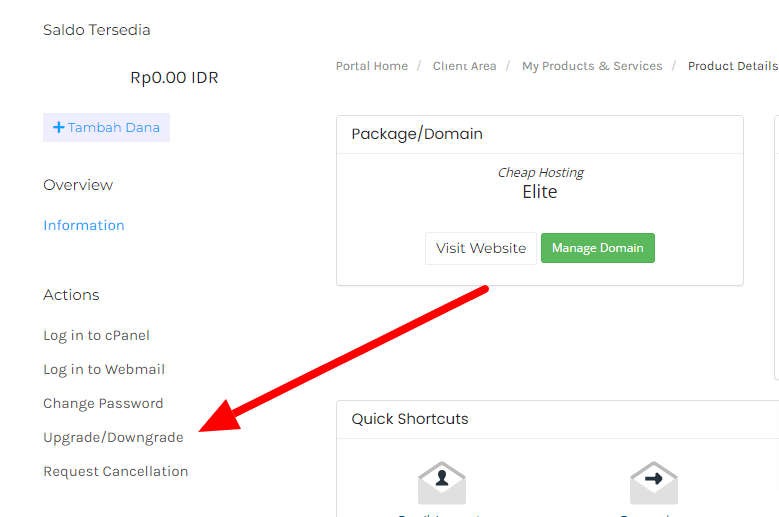Viewport: 779px width, 517px height.
Task: Open the email accounts envelope shortcut icon
Action: (441, 484)
